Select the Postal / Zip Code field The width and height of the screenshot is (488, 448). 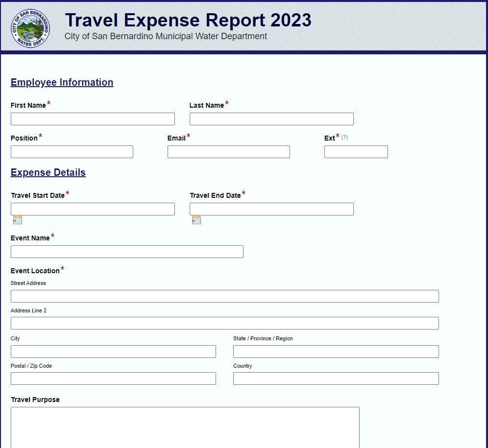pyautogui.click(x=113, y=378)
